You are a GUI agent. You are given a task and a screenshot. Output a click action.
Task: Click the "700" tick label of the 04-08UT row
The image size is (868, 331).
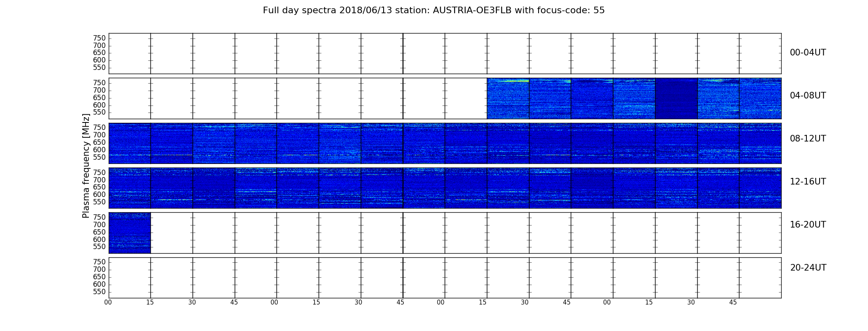(x=99, y=90)
